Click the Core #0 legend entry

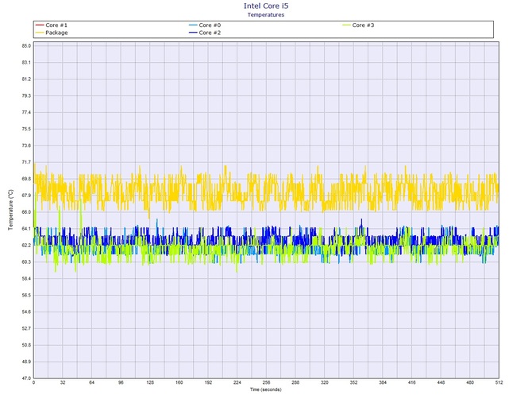205,25
